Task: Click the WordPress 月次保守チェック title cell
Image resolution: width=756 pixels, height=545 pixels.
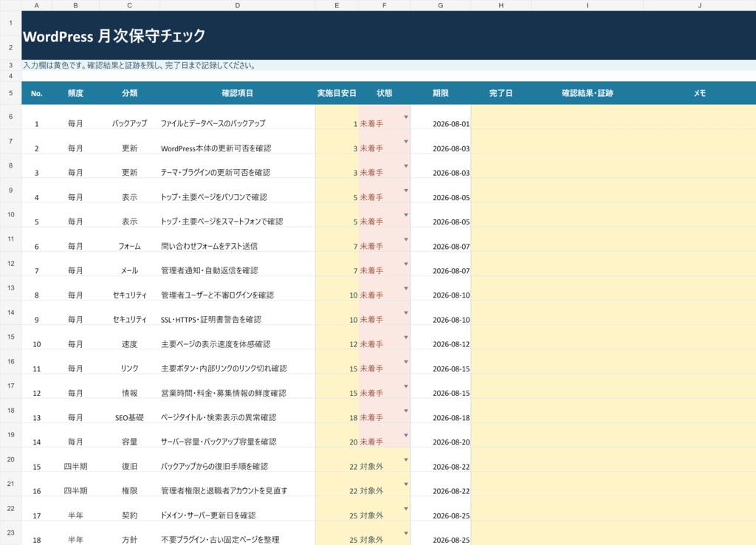Action: click(x=388, y=35)
